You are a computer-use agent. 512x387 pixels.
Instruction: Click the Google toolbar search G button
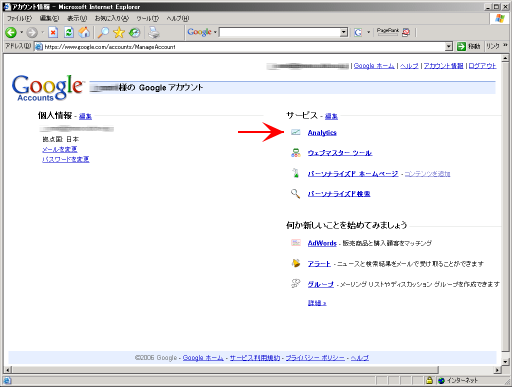coord(358,32)
